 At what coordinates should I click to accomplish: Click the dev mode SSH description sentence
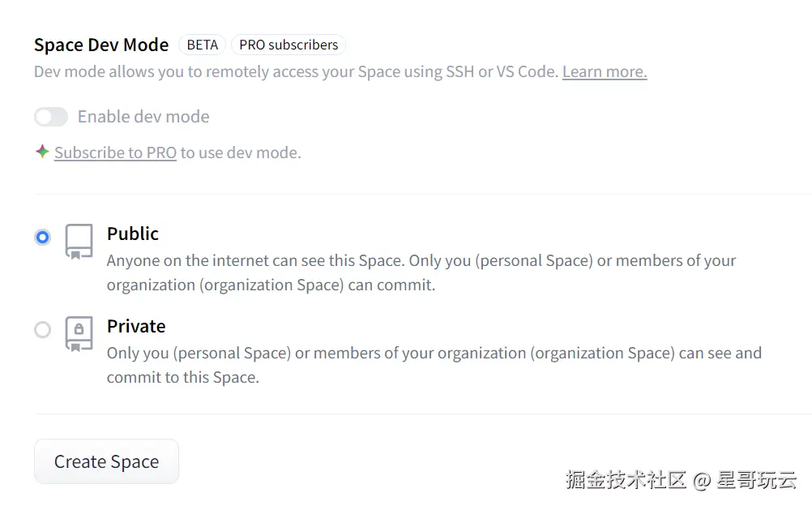tap(296, 71)
